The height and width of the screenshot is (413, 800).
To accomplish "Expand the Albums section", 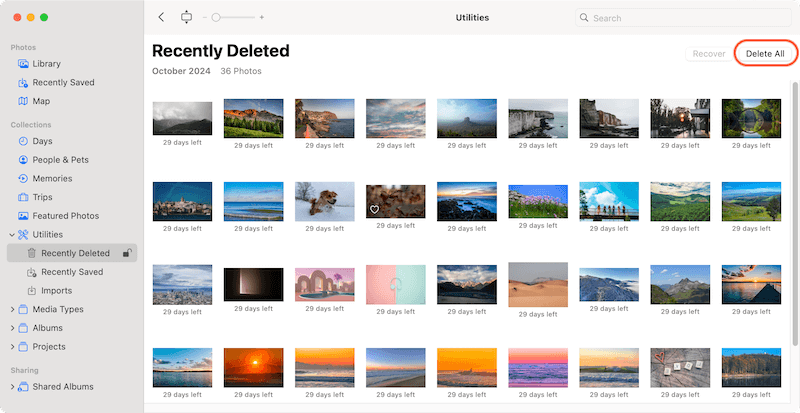I will pyautogui.click(x=12, y=328).
